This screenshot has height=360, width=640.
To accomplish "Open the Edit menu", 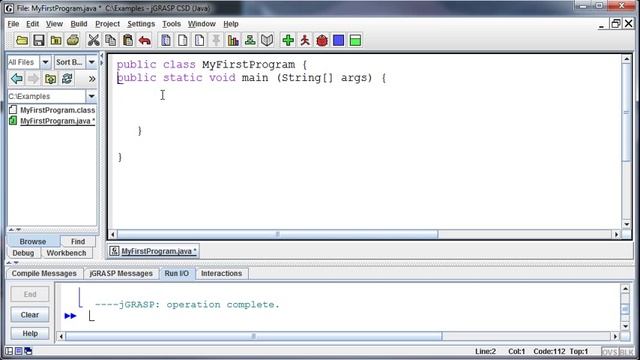I will pyautogui.click(x=32, y=24).
